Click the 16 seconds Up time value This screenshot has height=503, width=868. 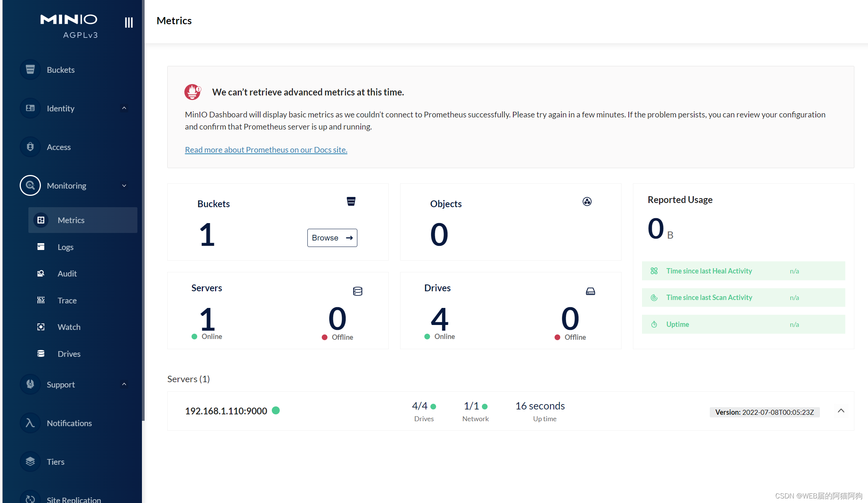coord(540,406)
